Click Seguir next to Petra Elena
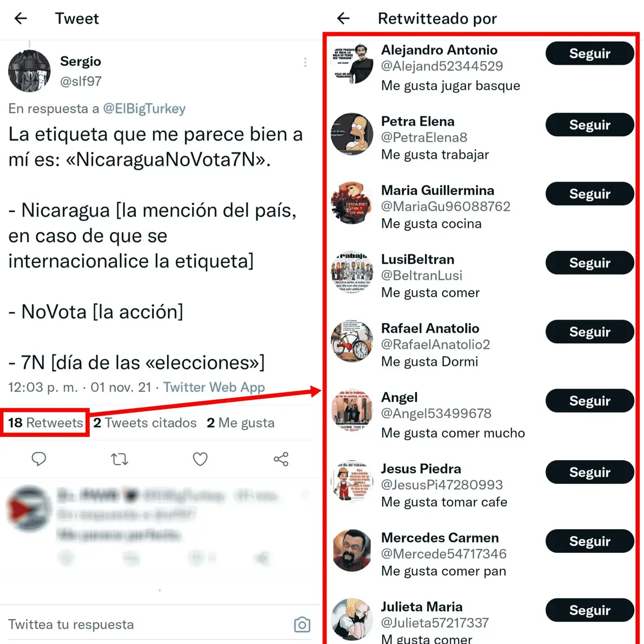Image resolution: width=644 pixels, height=644 pixels. (x=590, y=125)
